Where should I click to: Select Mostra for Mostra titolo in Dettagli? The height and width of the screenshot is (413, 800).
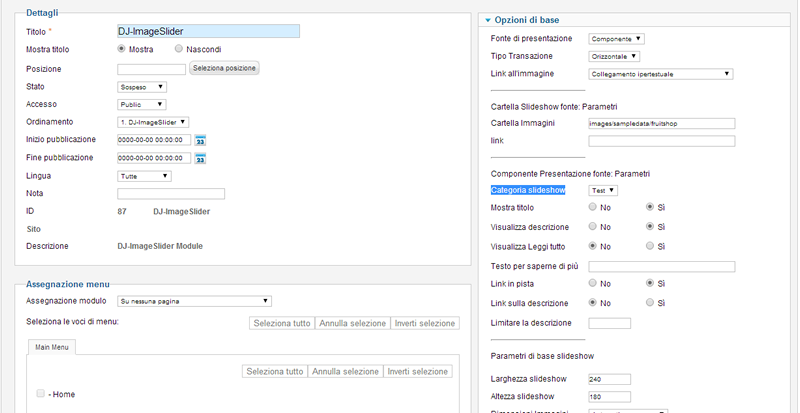click(121, 49)
